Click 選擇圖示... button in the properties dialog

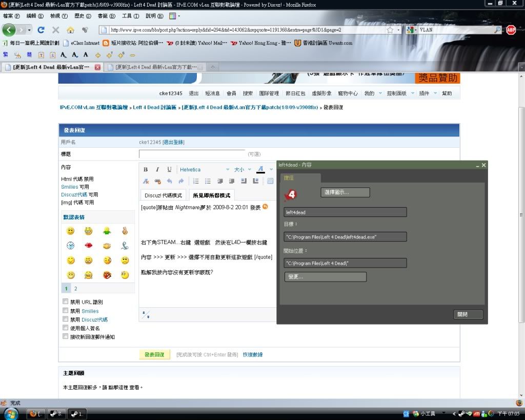pyautogui.click(x=345, y=192)
